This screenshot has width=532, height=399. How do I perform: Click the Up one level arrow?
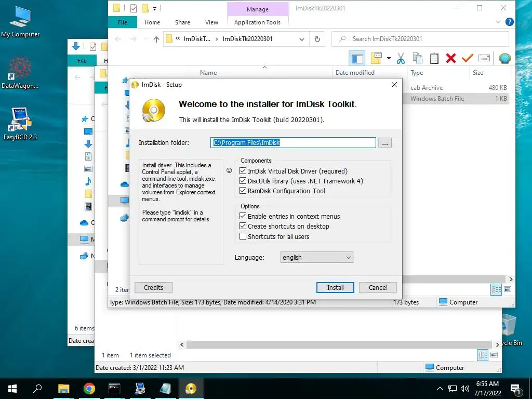tap(156, 39)
